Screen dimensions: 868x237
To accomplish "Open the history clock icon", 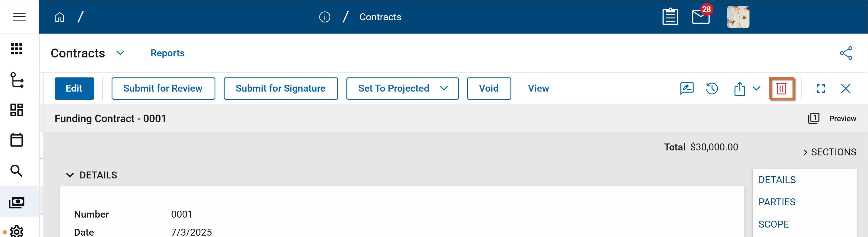I will point(712,89).
